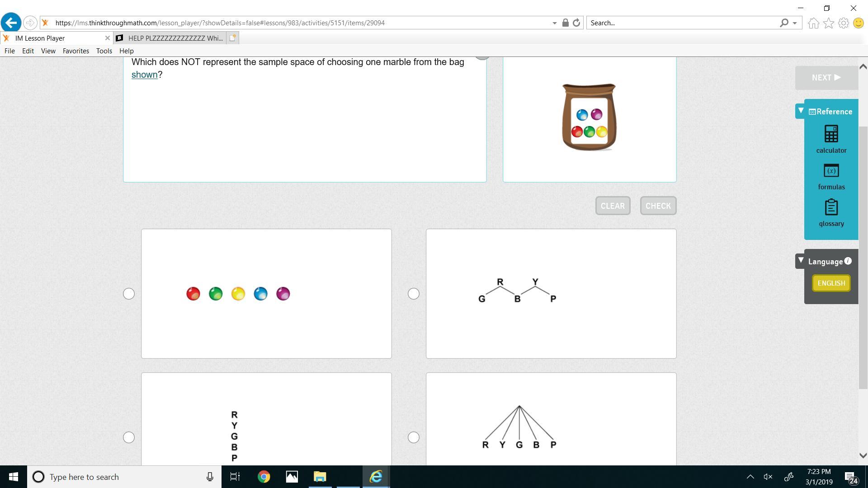
Task: Select the tree diagram R Y G B P radio button
Action: click(x=413, y=437)
